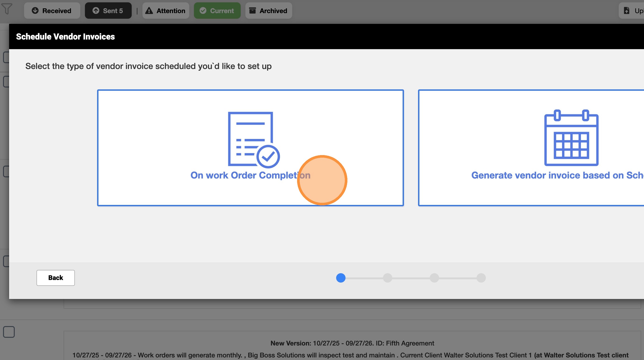Click the second progress step dot
Screen dimensions: 644x360
(x=388, y=278)
